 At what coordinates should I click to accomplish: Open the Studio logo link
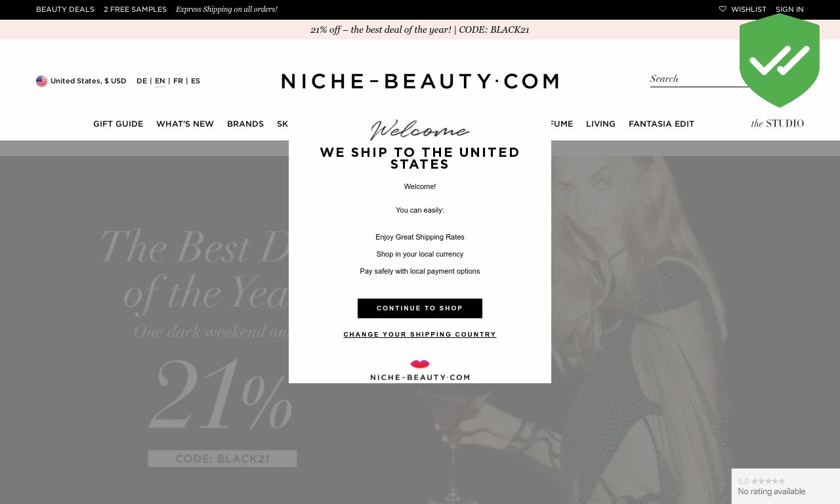[x=777, y=123]
